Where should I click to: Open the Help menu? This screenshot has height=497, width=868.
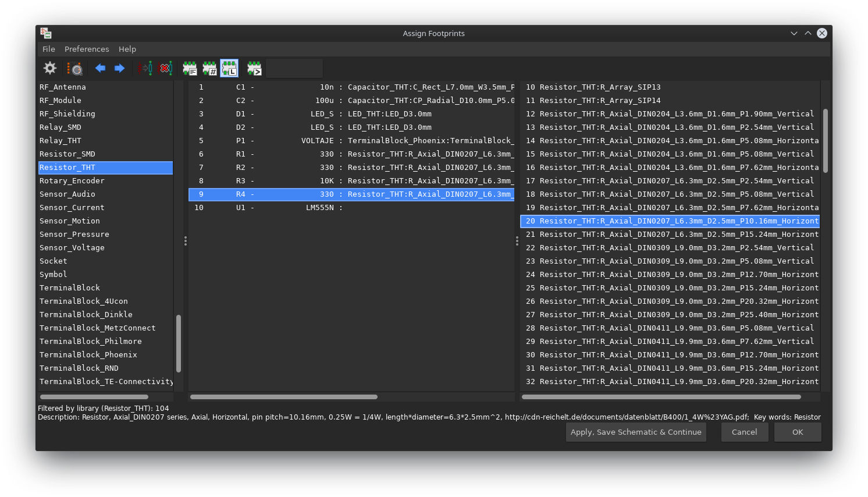tap(127, 49)
